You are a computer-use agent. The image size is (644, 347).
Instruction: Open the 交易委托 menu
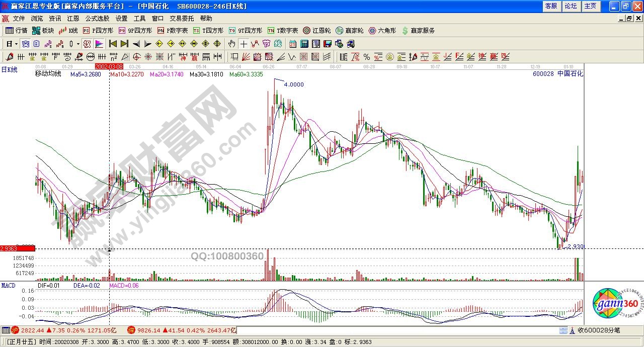click(x=182, y=18)
